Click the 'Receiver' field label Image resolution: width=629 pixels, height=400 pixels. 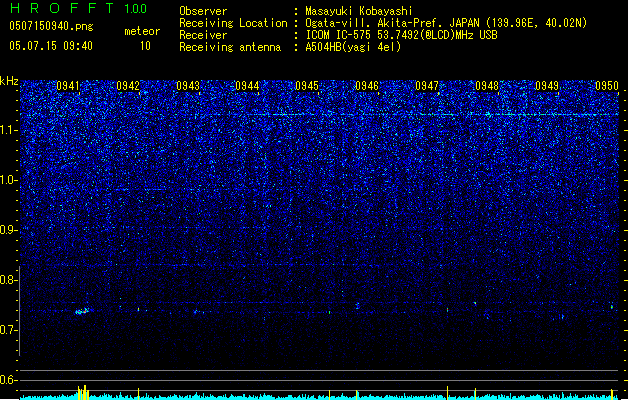pyautogui.click(x=203, y=35)
